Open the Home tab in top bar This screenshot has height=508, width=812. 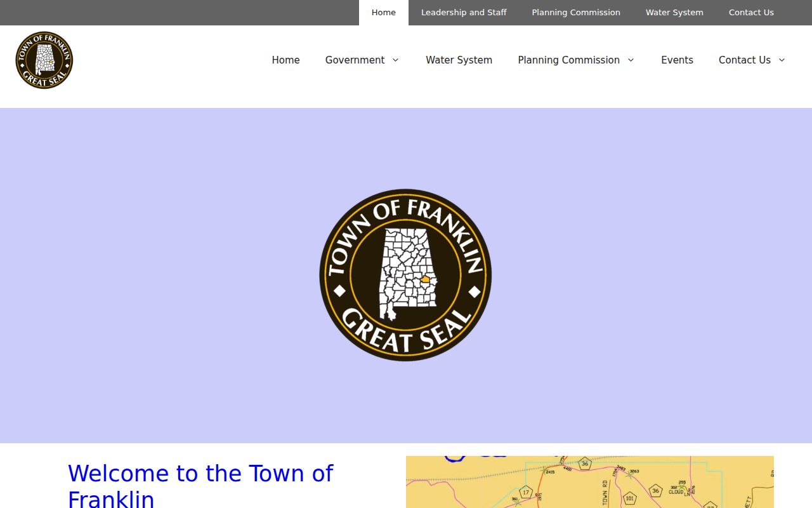pos(384,13)
